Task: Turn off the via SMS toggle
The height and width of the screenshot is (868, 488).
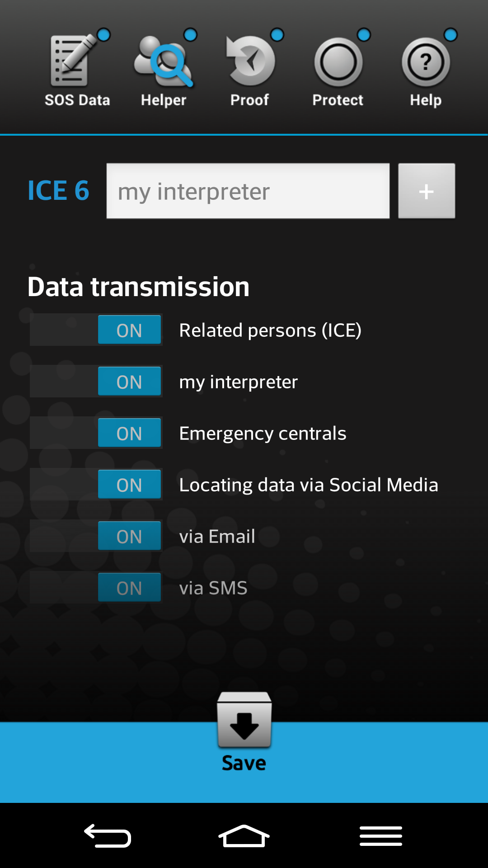Action: (x=129, y=587)
